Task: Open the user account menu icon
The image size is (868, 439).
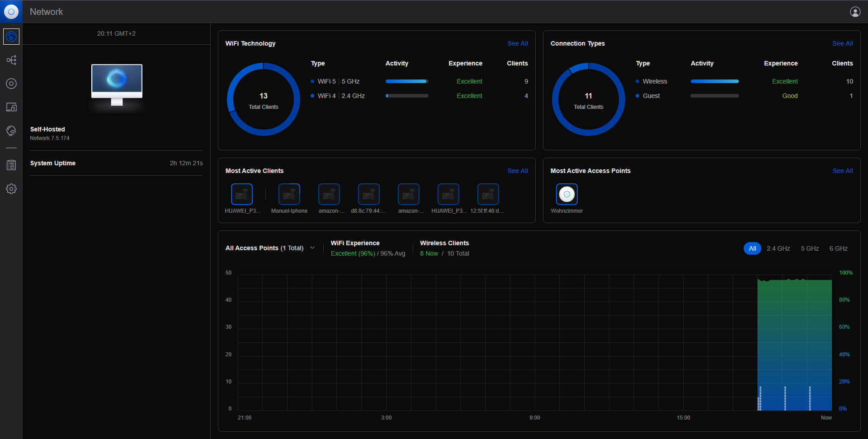Action: click(855, 12)
